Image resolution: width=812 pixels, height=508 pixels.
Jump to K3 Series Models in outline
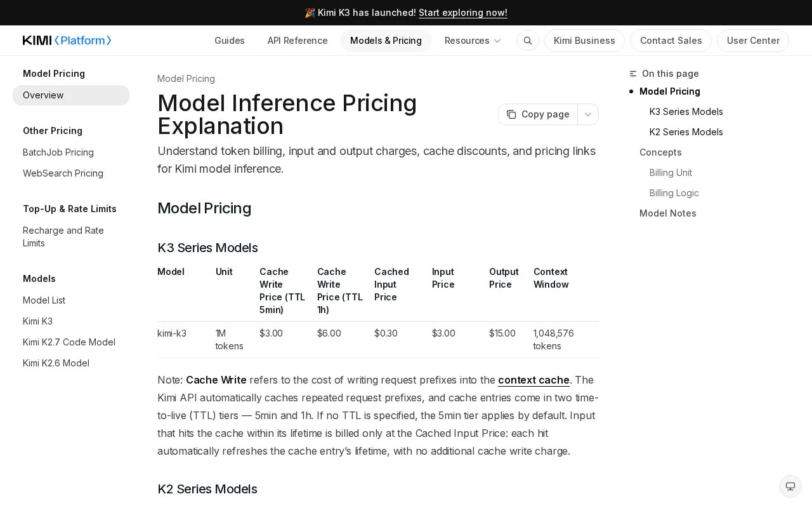tap(686, 112)
